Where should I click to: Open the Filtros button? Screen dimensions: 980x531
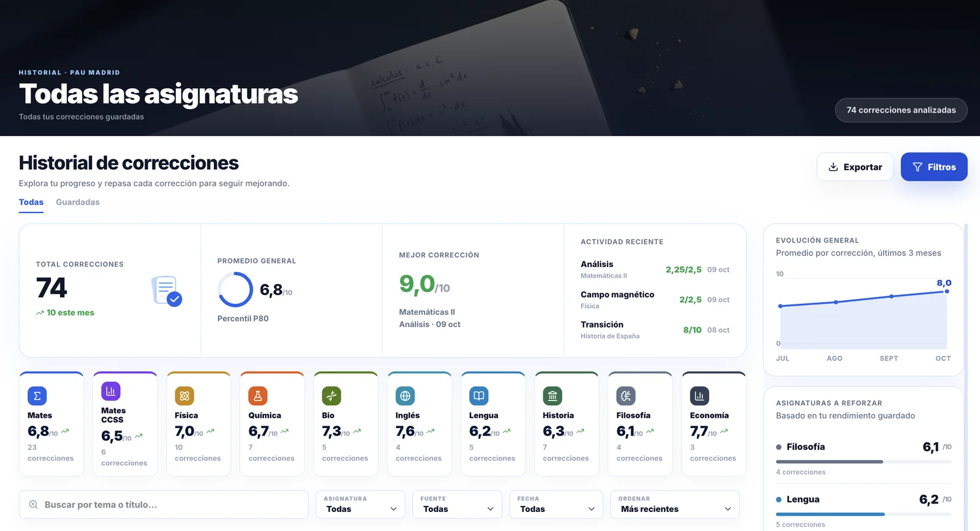[934, 167]
